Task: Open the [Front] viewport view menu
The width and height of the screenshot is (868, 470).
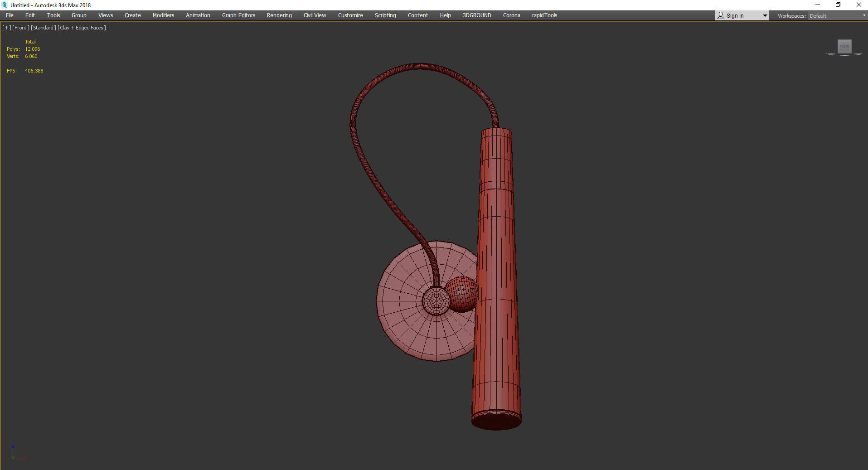Action: tap(21, 28)
